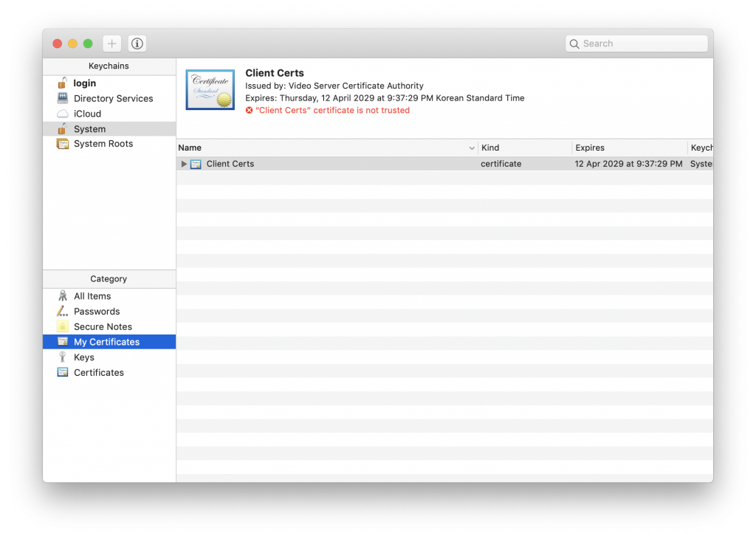Image resolution: width=756 pixels, height=539 pixels.
Task: Click "Issued by: Video Server Certificate Authority"
Action: pyautogui.click(x=334, y=86)
